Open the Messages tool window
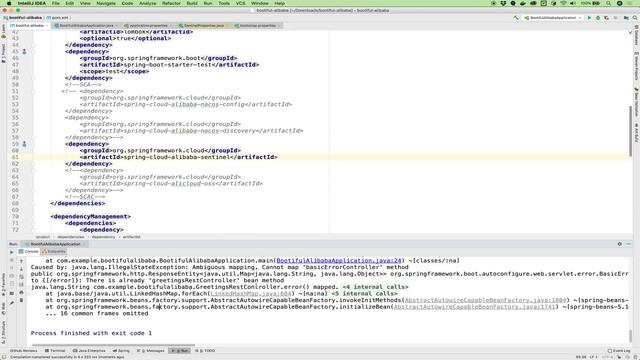The image size is (640, 360). [x=150, y=351]
